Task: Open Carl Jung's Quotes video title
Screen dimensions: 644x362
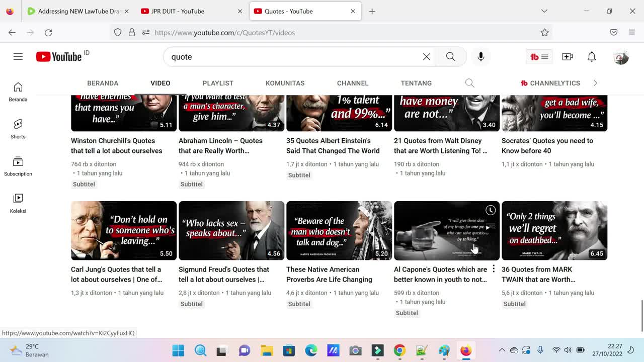Action: click(x=117, y=275)
